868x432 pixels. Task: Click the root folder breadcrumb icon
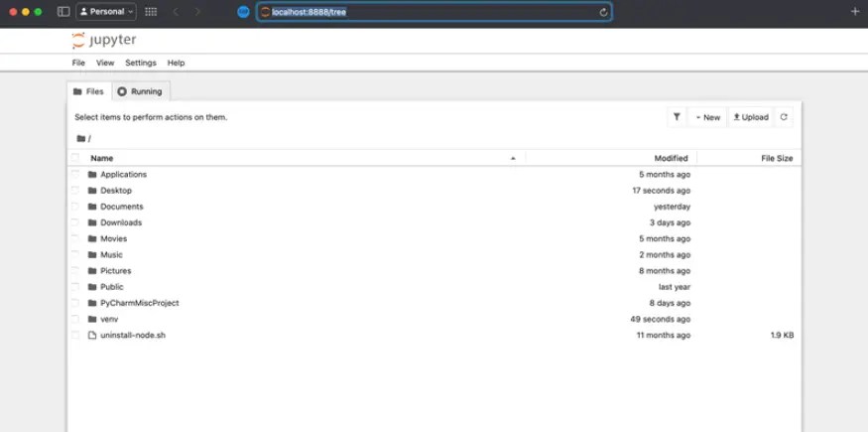tap(81, 138)
